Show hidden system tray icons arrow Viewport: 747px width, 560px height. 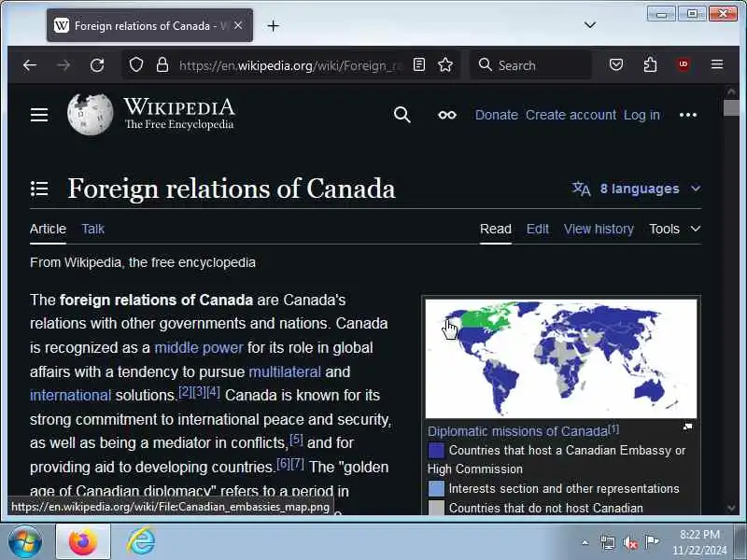pyautogui.click(x=585, y=542)
